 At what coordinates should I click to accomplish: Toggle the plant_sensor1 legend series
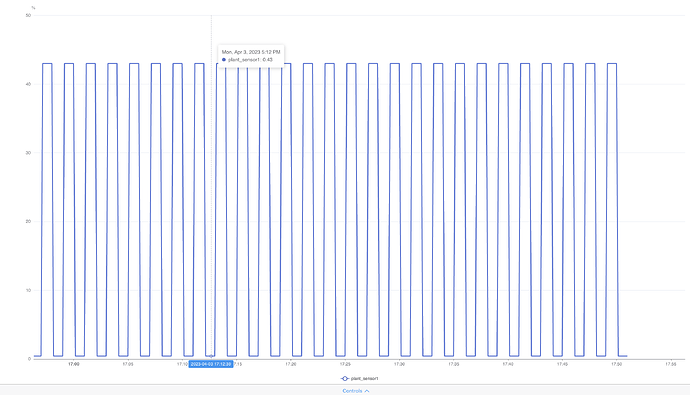360,378
